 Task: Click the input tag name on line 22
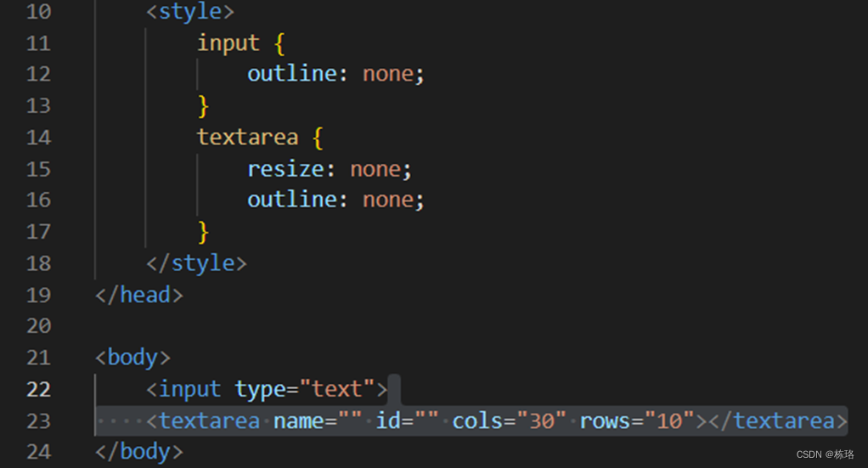(x=190, y=389)
